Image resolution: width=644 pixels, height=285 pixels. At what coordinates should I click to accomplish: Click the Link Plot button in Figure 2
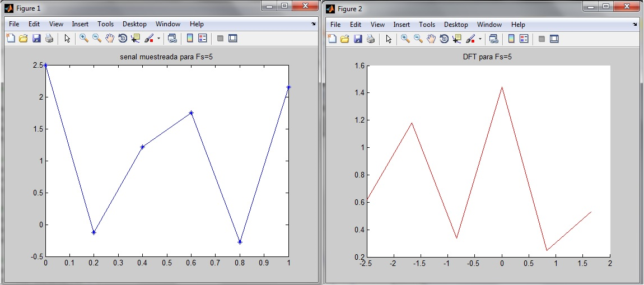(493, 39)
